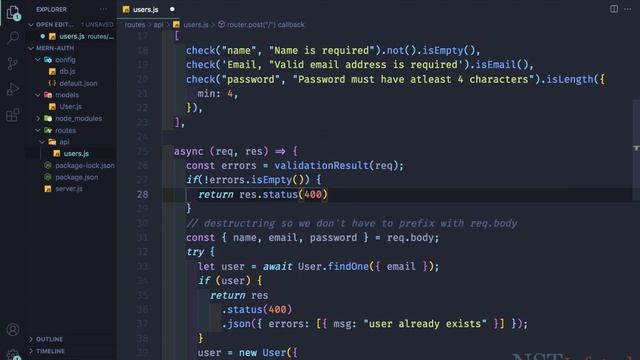The width and height of the screenshot is (640, 360).
Task: Open the Accounts icon in activity bar
Action: tap(13, 329)
